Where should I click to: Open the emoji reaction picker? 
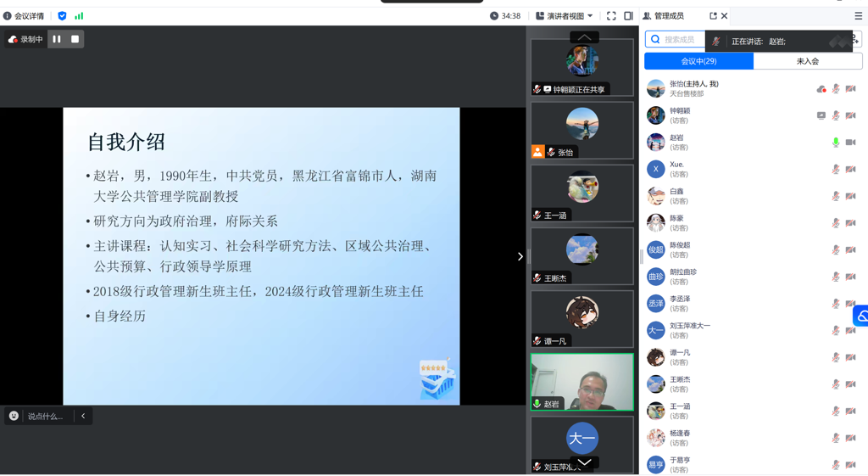point(14,416)
